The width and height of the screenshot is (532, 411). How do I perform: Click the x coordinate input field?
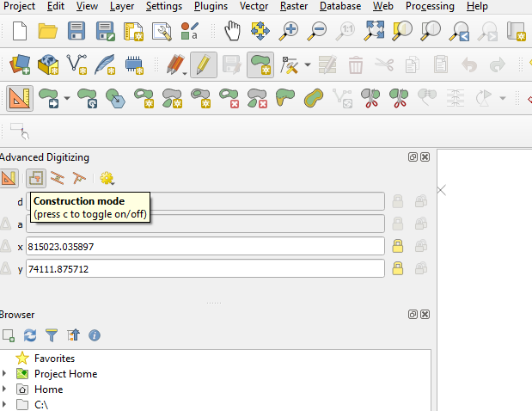click(205, 247)
